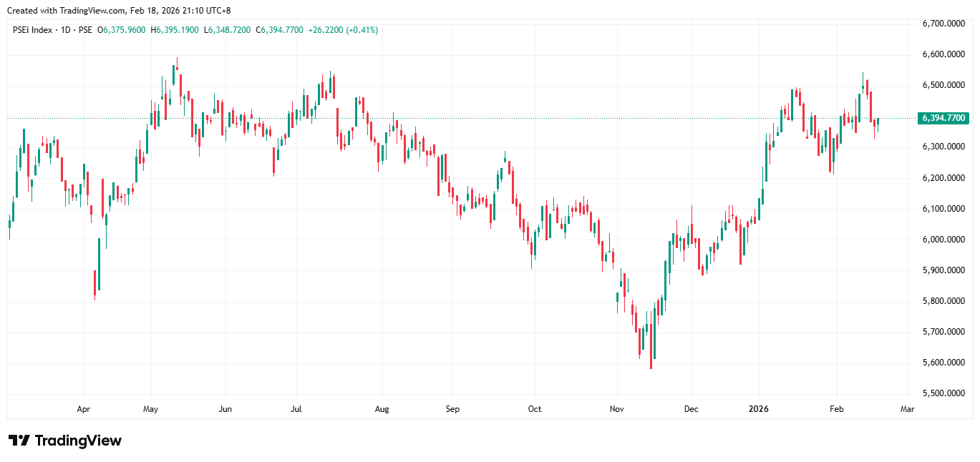Click the +26.2200 (+0.41%) change figure
The image size is (980, 462).
[x=343, y=30]
